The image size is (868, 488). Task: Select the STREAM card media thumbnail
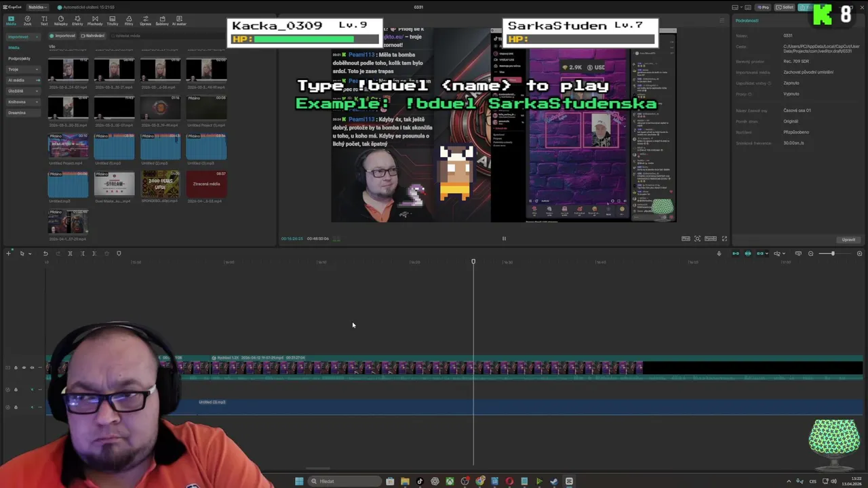coord(115,183)
